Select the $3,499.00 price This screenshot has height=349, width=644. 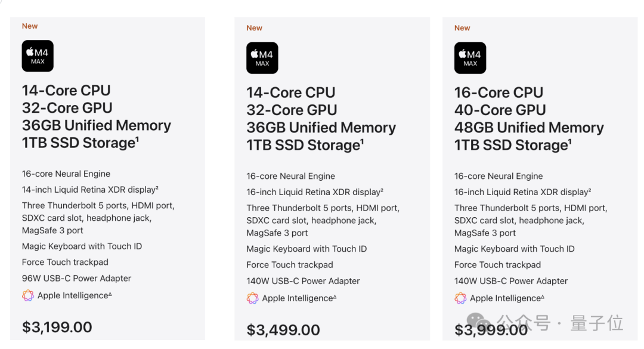(x=283, y=330)
